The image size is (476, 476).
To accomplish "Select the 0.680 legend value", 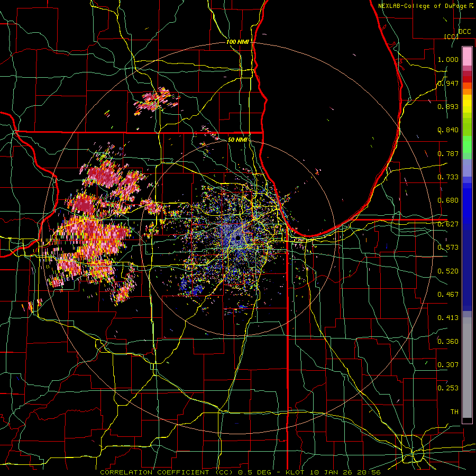I will coord(448,200).
